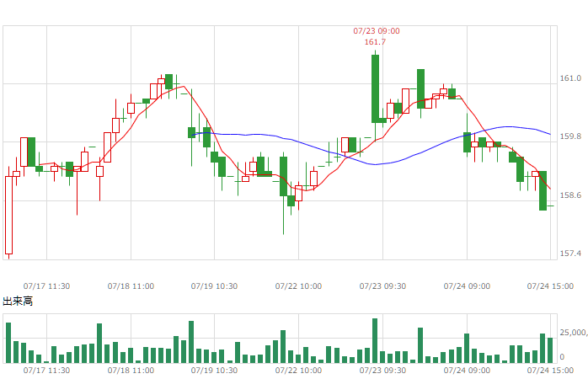Click 07/17 11:30 label under the candlestick chart
588x379 pixels.
[x=46, y=286]
